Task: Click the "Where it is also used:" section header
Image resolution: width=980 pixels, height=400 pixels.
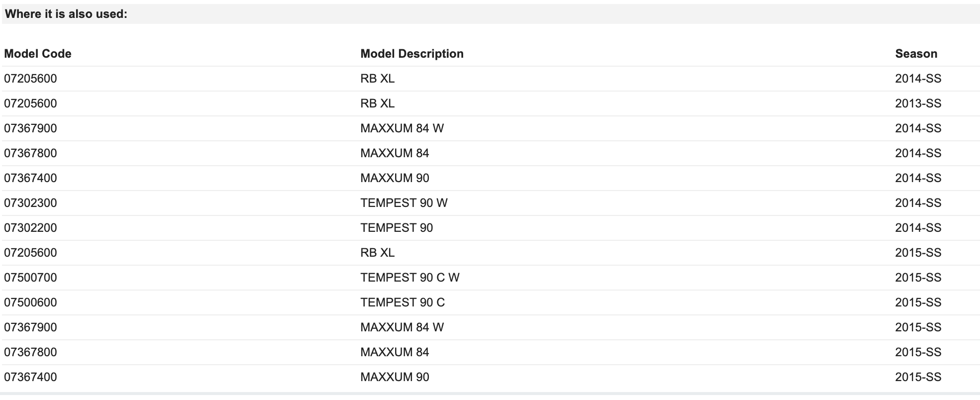Action: tap(66, 14)
